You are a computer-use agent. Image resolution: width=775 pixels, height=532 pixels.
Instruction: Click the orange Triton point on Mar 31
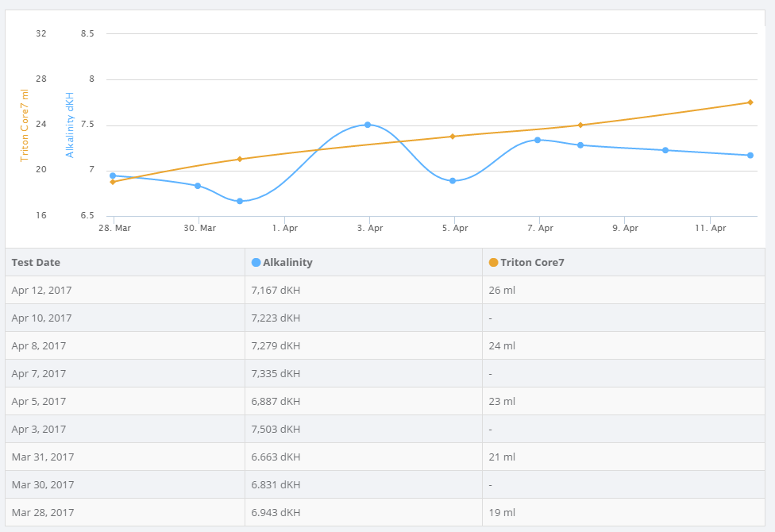(240, 160)
